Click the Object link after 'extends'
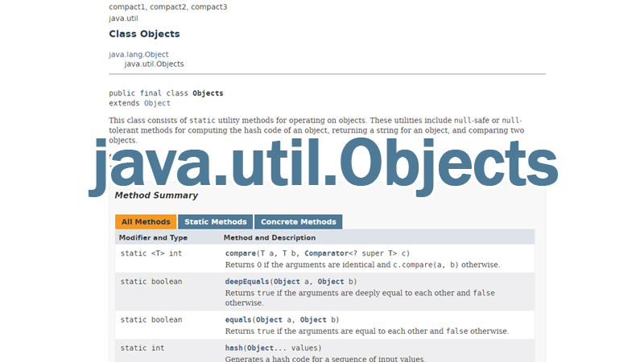This screenshot has width=644, height=362. (x=157, y=103)
